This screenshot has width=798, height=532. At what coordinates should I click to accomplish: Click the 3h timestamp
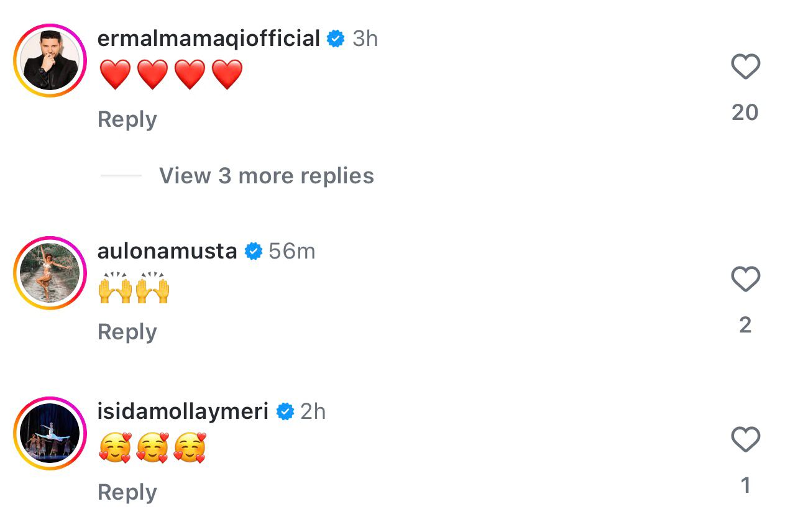(x=365, y=39)
